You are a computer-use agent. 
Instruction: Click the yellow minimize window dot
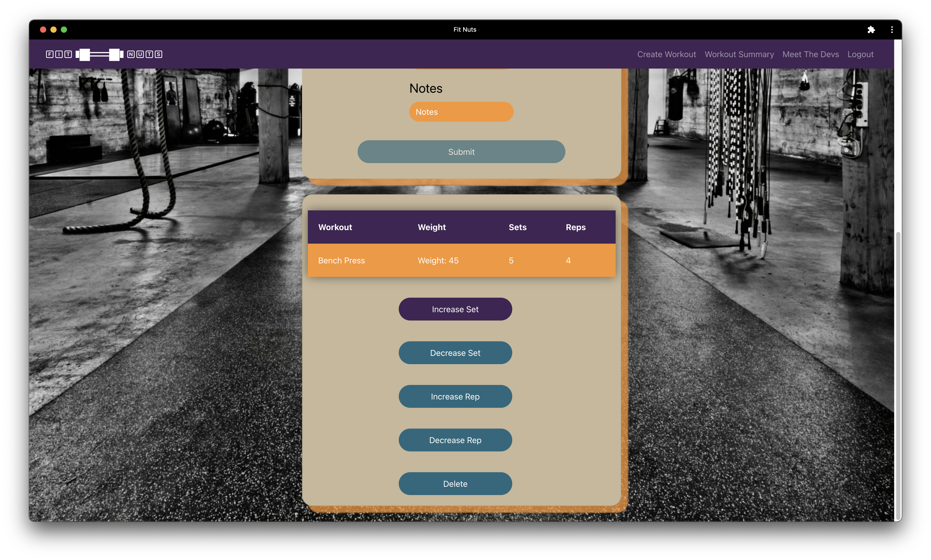[x=54, y=29]
